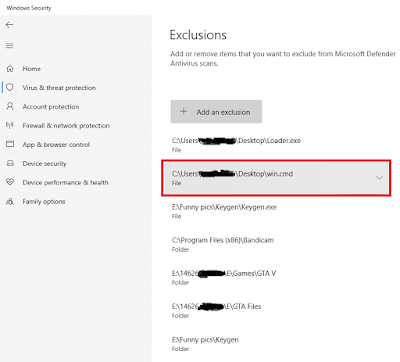Open Virus & threat protection
The image size is (400, 362).
[59, 88]
